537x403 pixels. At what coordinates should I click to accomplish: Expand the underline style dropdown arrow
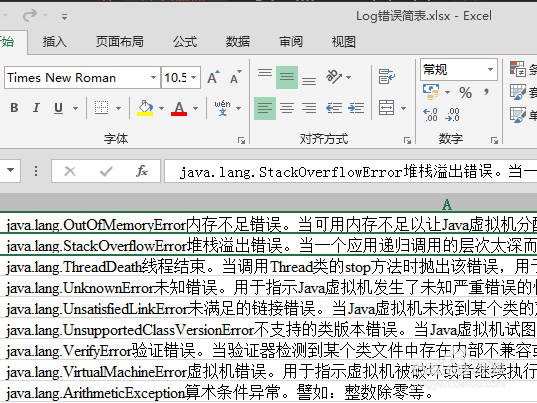[75, 108]
